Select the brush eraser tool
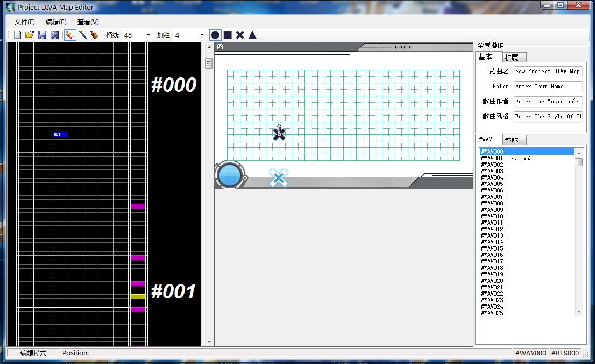The height and width of the screenshot is (364, 595). click(95, 35)
